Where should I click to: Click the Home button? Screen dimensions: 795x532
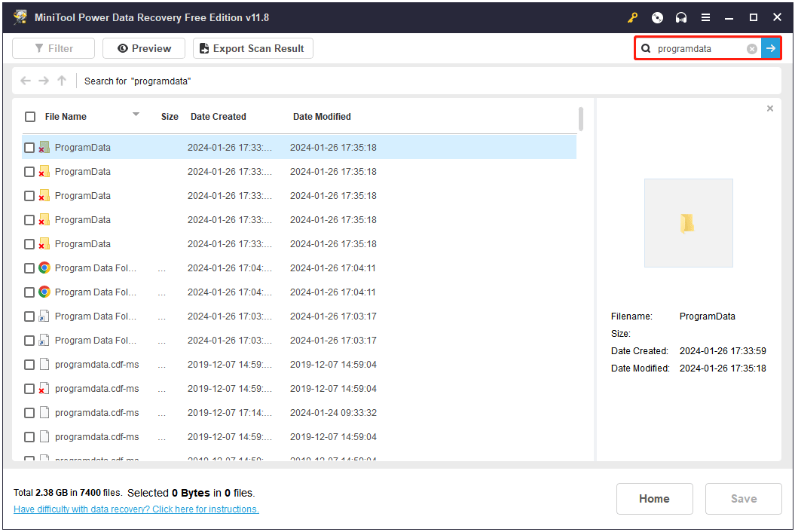pos(655,499)
